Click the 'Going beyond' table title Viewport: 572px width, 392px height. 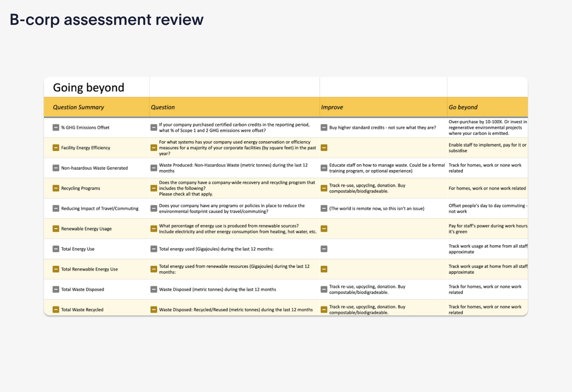[89, 87]
